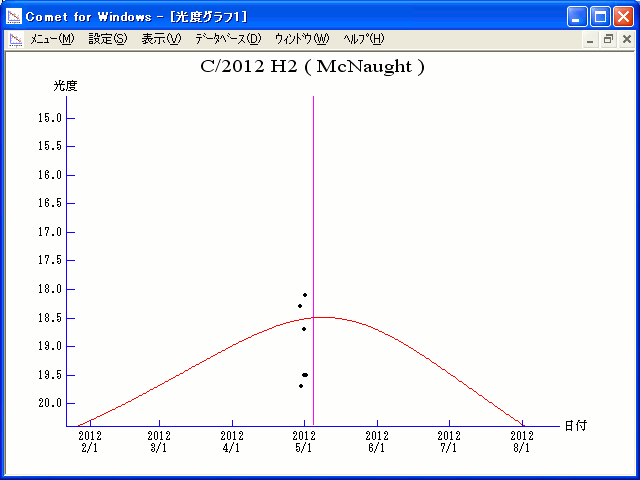Screen dimensions: 640x480
Task: Click the 15.0 magnitude label
Action: [x=50, y=118]
